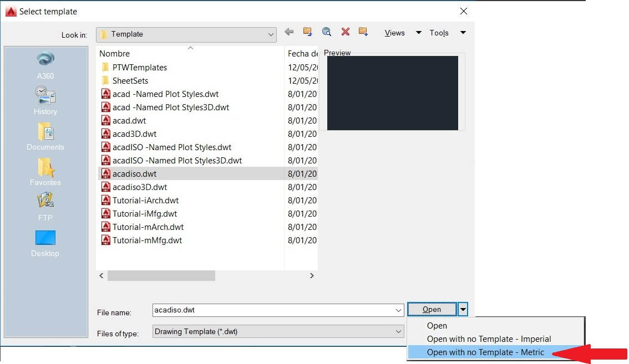This screenshot has height=364, width=629.
Task: Open the Favorites location
Action: 45,172
